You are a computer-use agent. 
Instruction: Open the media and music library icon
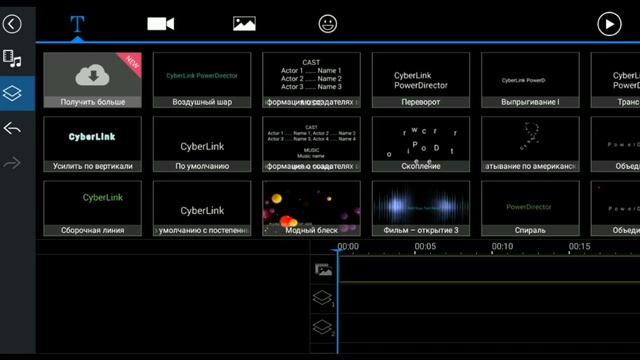pyautogui.click(x=12, y=59)
